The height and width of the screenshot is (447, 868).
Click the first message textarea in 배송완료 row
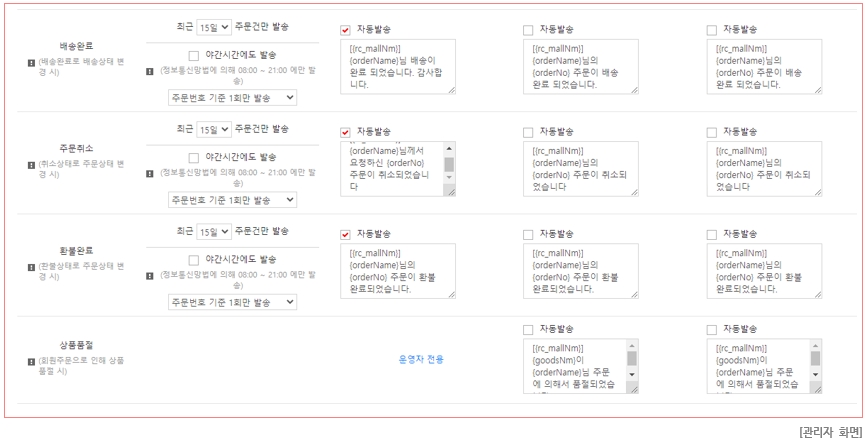pos(397,67)
